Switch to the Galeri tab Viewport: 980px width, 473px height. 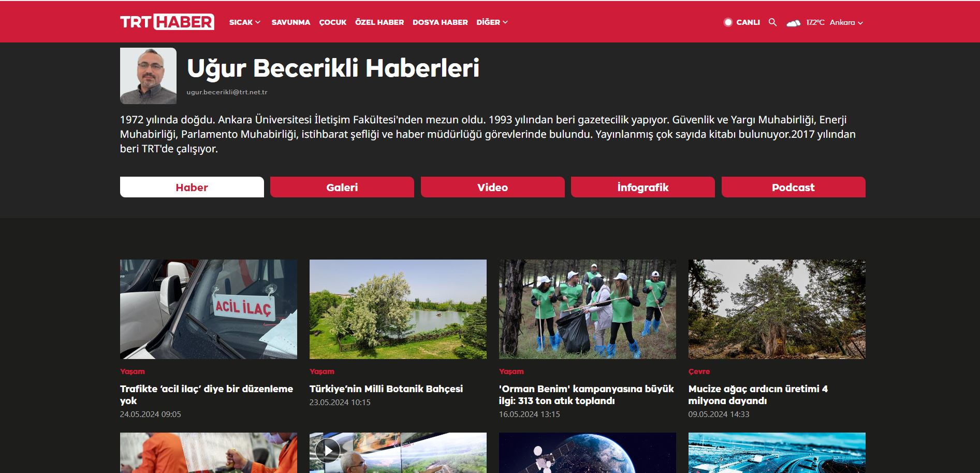(342, 187)
